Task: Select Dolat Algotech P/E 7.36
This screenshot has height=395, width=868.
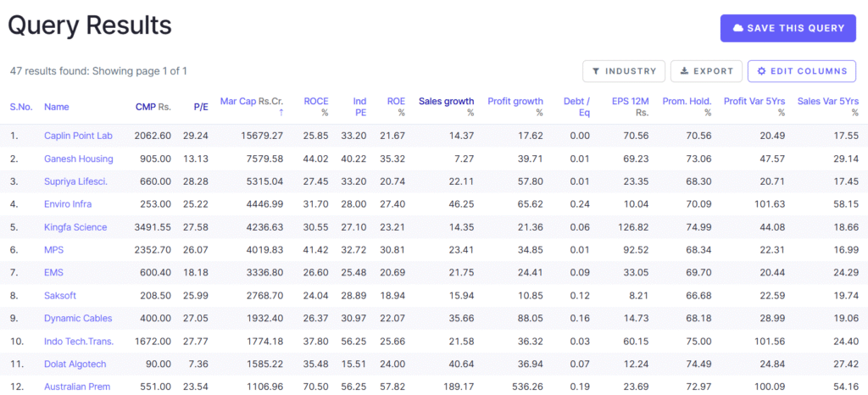Action: pos(198,364)
